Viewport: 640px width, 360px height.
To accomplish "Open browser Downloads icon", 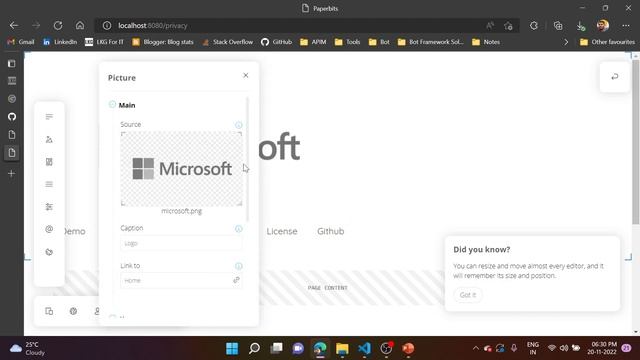I will (580, 26).
